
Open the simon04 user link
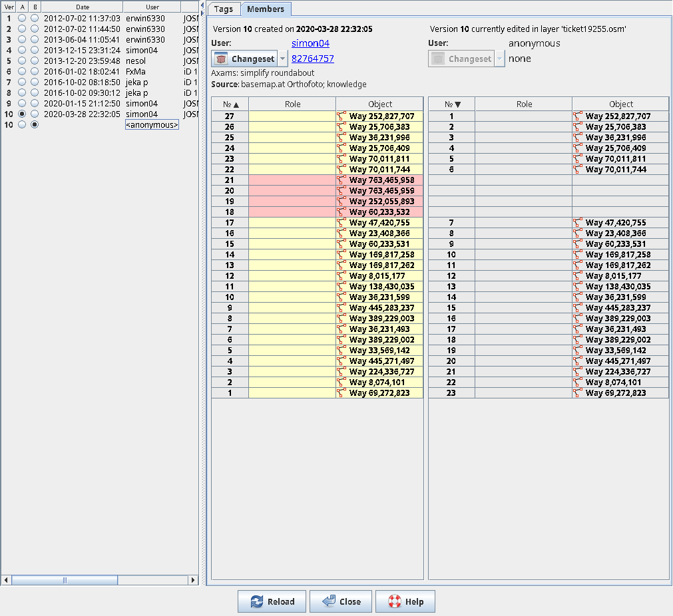(x=310, y=43)
